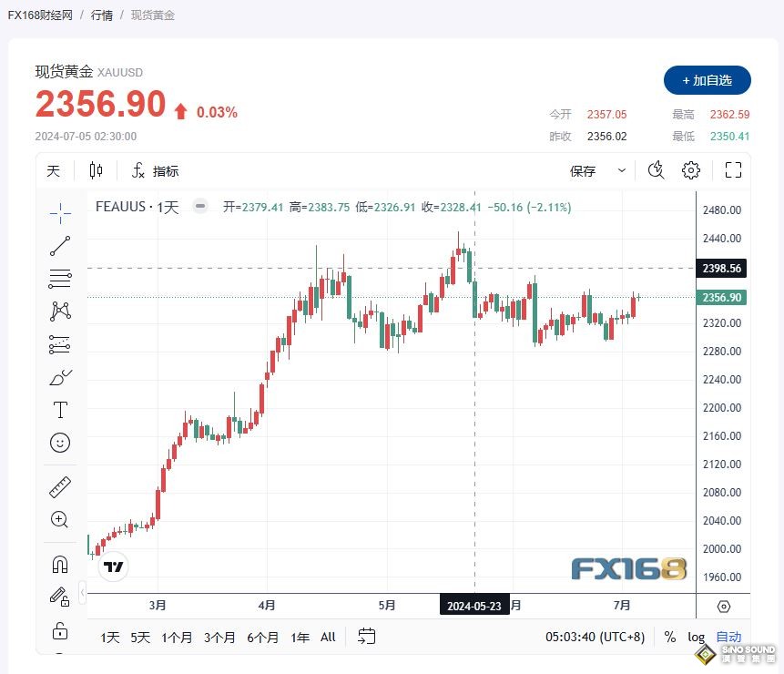Viewport: 784px width, 674px height.
Task: Open the indicators fx menu
Action: (x=155, y=171)
